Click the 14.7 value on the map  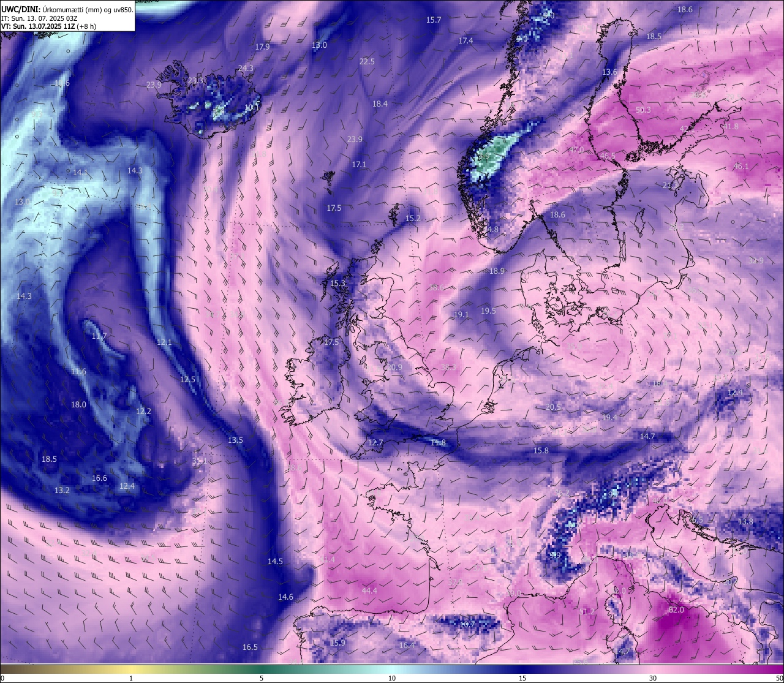coord(647,437)
